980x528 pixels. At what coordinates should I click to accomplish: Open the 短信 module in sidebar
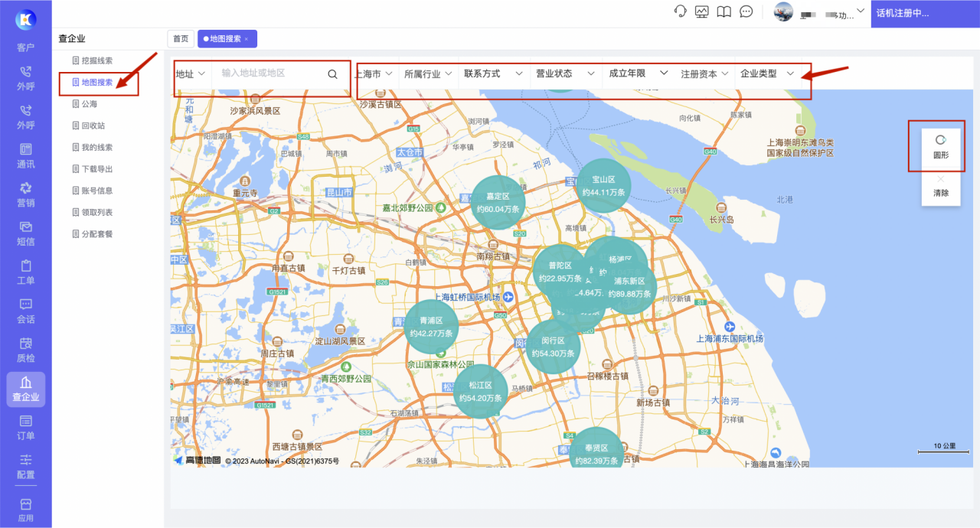[x=25, y=233]
